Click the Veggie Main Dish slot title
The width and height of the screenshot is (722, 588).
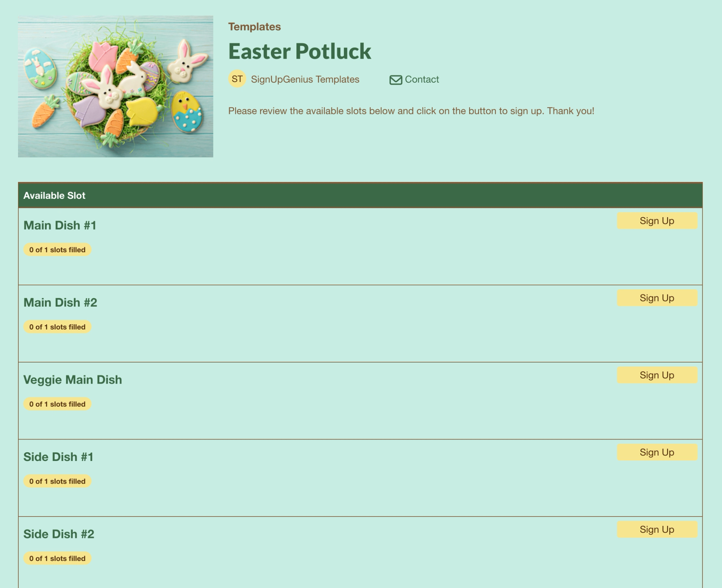tap(73, 380)
